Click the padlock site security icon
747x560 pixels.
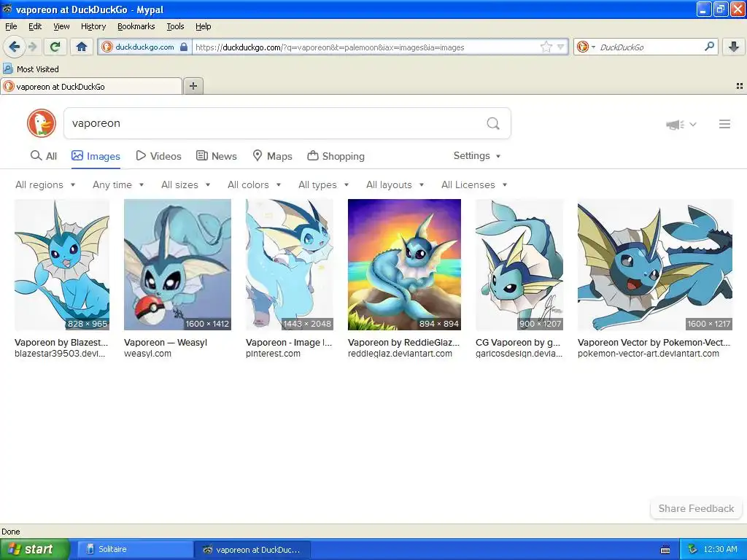(x=184, y=47)
